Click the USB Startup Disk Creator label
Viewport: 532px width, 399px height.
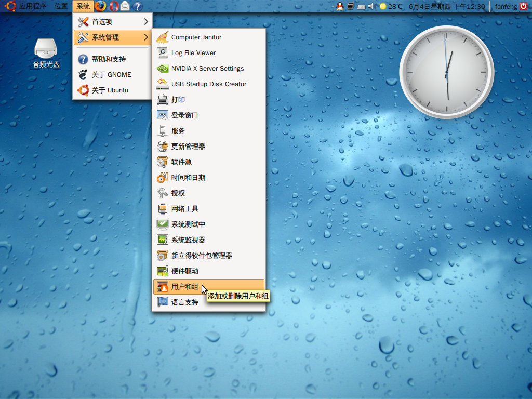pyautogui.click(x=209, y=84)
